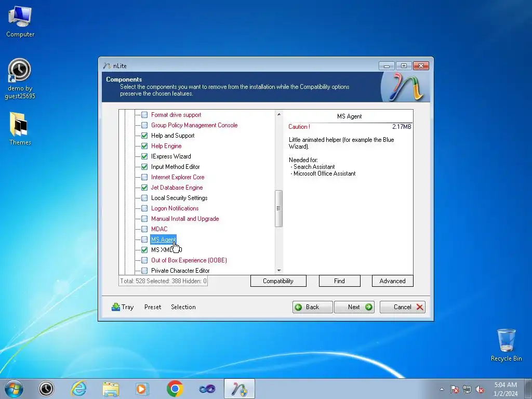
Task: Open the Windows Start menu
Action: [14, 389]
